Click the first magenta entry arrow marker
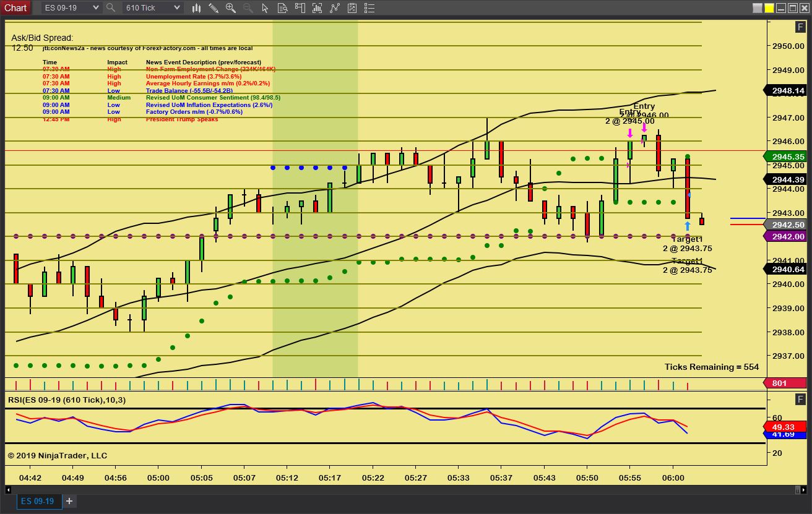This screenshot has height=514, width=812. point(630,133)
